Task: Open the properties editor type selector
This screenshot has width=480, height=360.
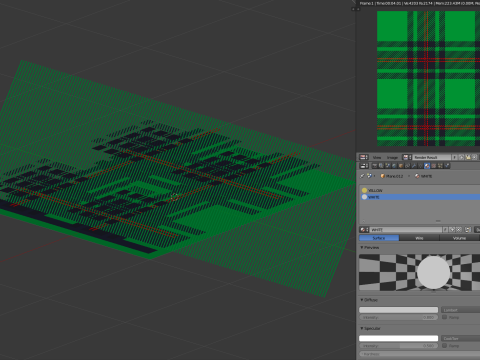Action: coord(364,166)
